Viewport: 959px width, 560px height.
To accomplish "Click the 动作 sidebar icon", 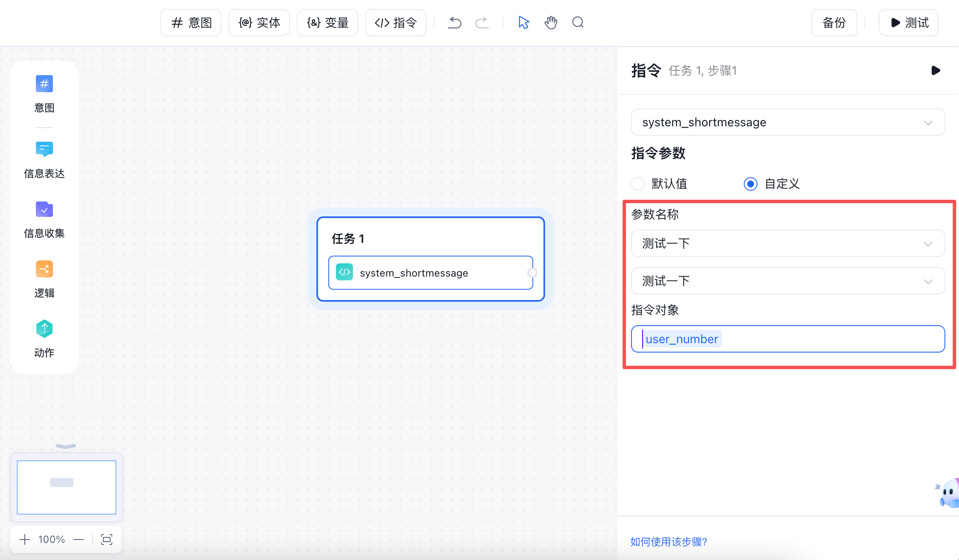I will coord(44,329).
